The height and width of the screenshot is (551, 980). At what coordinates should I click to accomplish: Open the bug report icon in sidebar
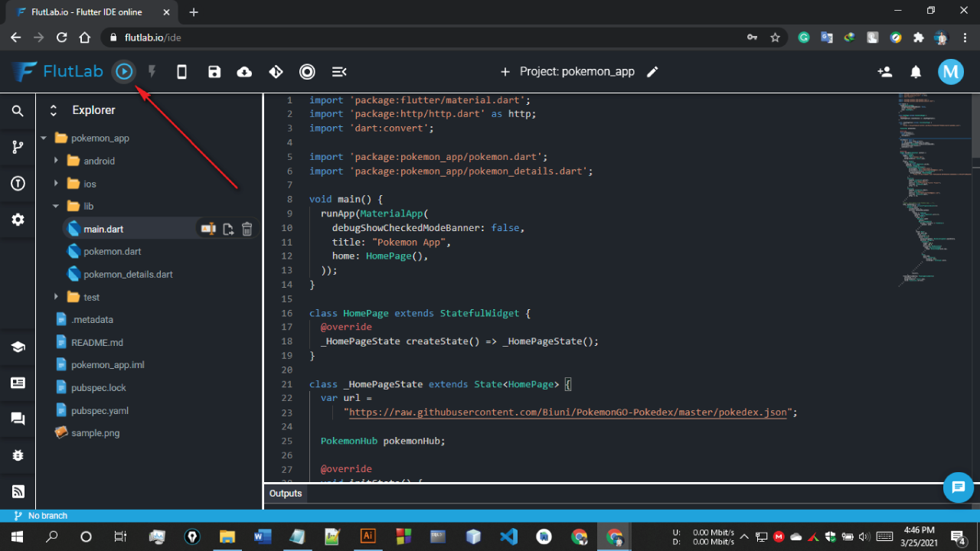tap(18, 455)
